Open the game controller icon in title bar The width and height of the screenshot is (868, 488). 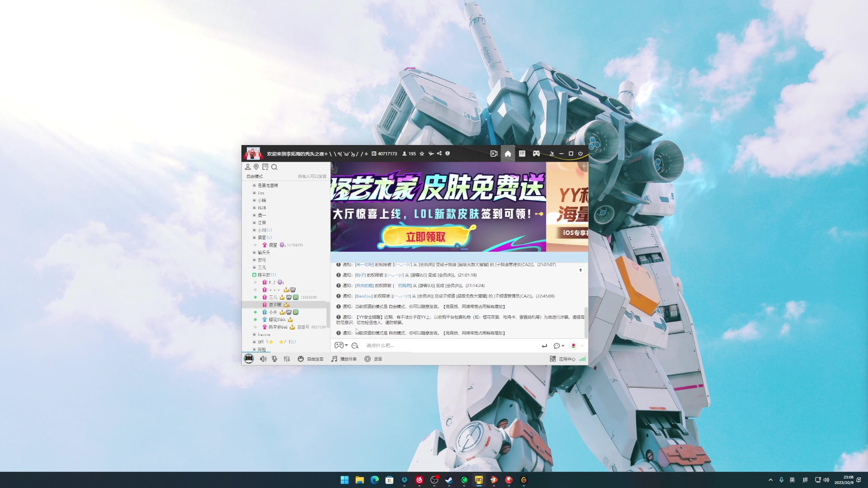pos(536,154)
